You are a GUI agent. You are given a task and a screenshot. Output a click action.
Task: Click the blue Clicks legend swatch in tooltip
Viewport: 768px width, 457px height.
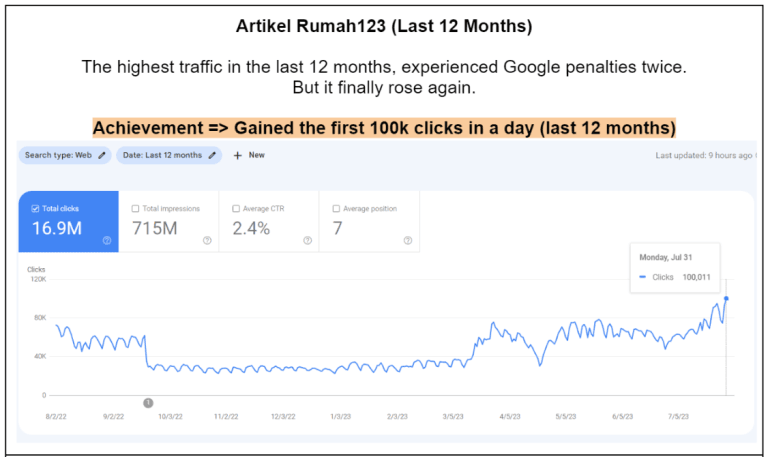click(x=643, y=277)
